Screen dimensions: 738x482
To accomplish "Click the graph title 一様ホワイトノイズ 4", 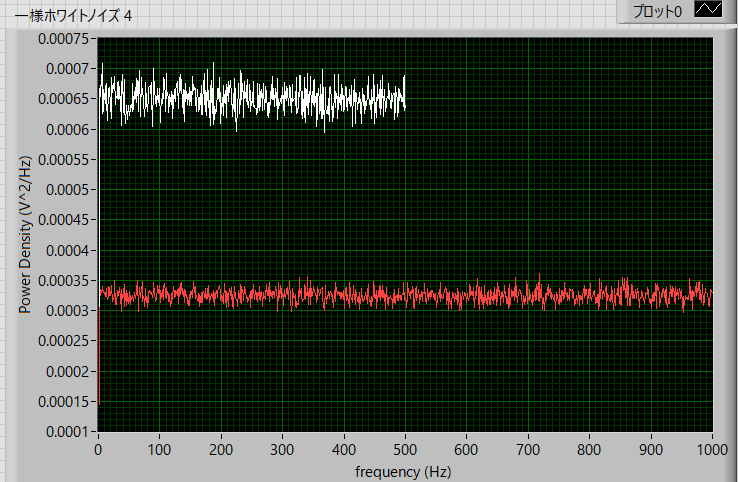I will [72, 16].
